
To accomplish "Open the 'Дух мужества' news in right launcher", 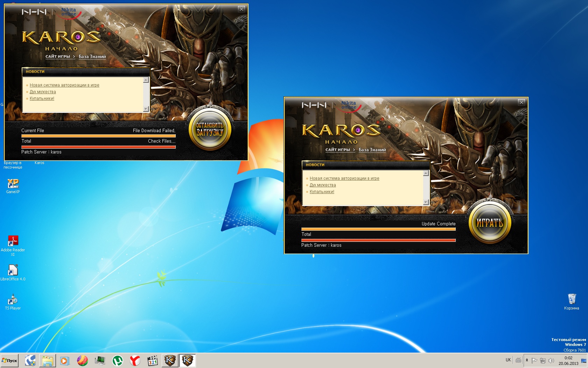I will (x=323, y=185).
